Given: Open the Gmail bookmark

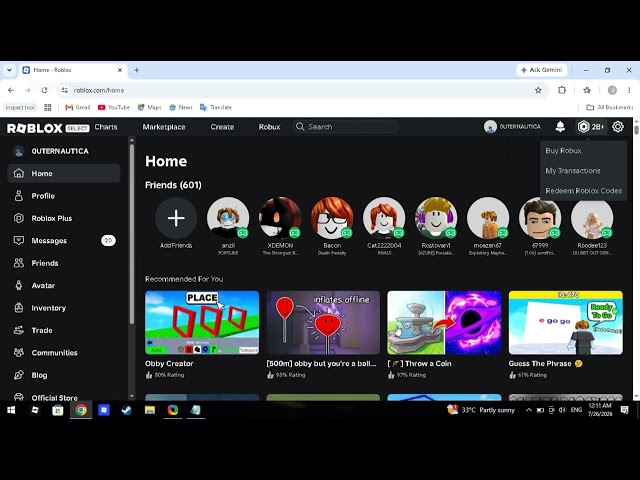Looking at the screenshot, I should pos(78,107).
